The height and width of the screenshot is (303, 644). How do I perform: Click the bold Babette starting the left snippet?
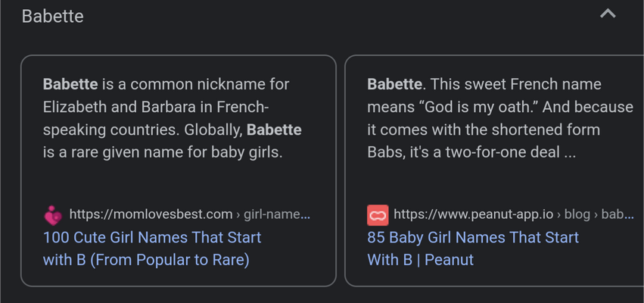(x=70, y=84)
